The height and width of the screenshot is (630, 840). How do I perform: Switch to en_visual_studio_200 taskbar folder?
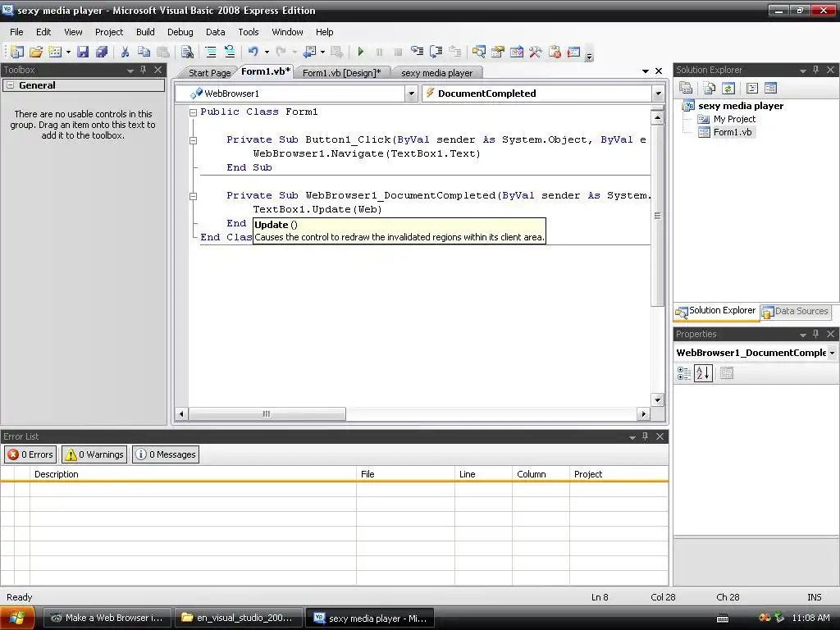coord(237,618)
